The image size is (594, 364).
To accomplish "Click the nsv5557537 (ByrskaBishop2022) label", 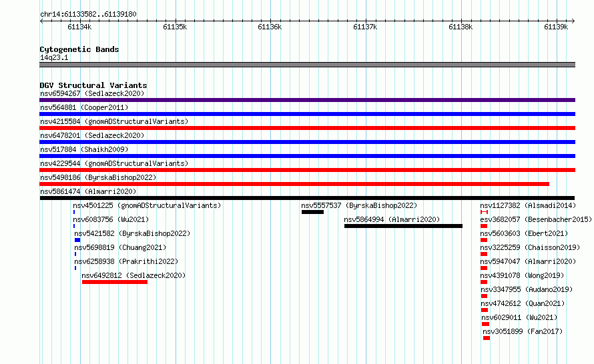I will [x=359, y=205].
